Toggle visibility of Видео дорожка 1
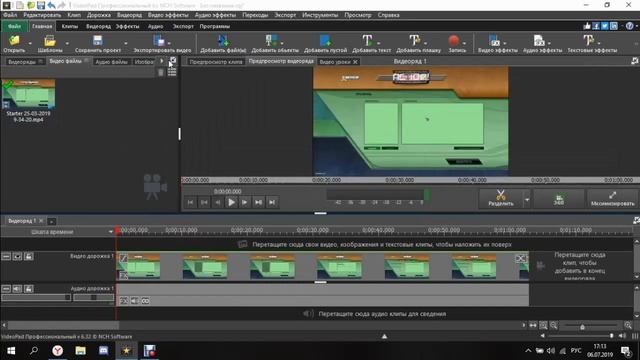The width and height of the screenshot is (640, 360). [x=17, y=256]
